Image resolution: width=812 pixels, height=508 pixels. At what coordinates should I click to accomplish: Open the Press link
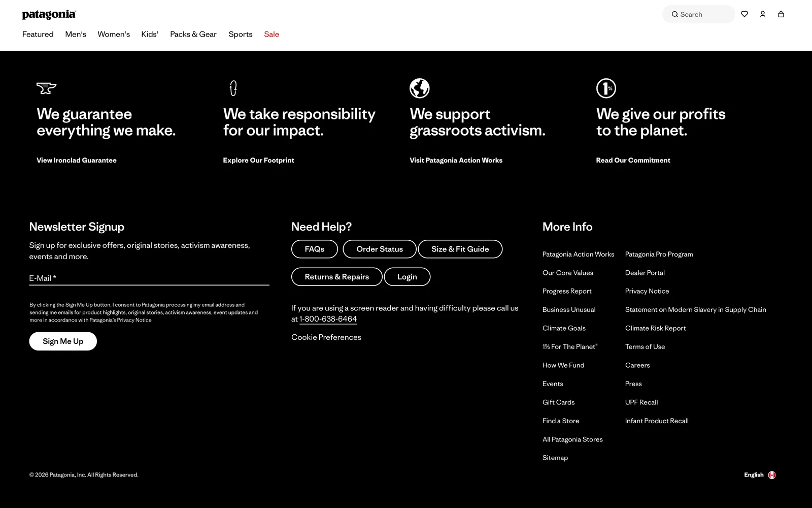pos(633,384)
